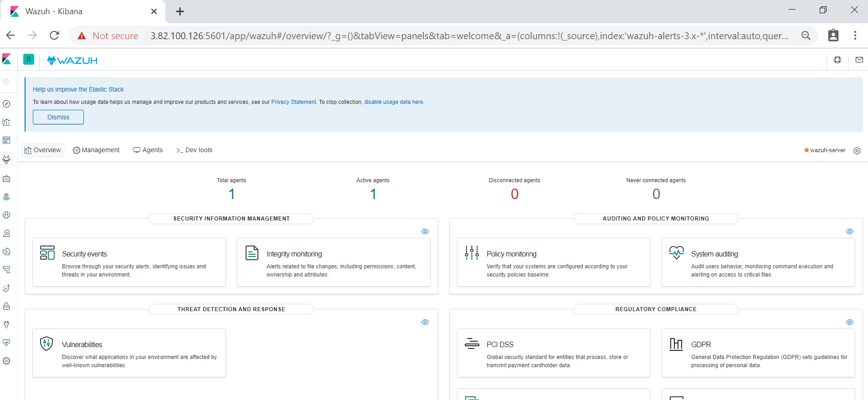Follow the disable usage data here link
Viewport: 868px width, 400px height.
point(394,102)
